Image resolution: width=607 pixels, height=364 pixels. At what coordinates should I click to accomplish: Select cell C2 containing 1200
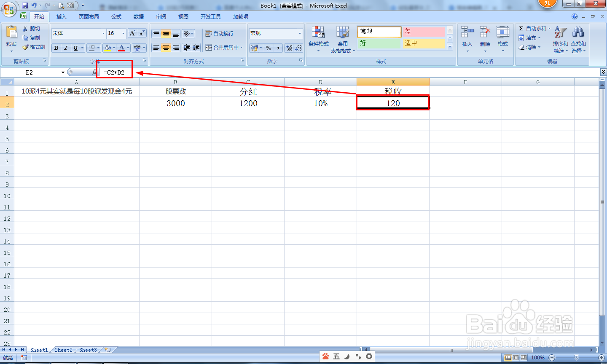pyautogui.click(x=248, y=103)
